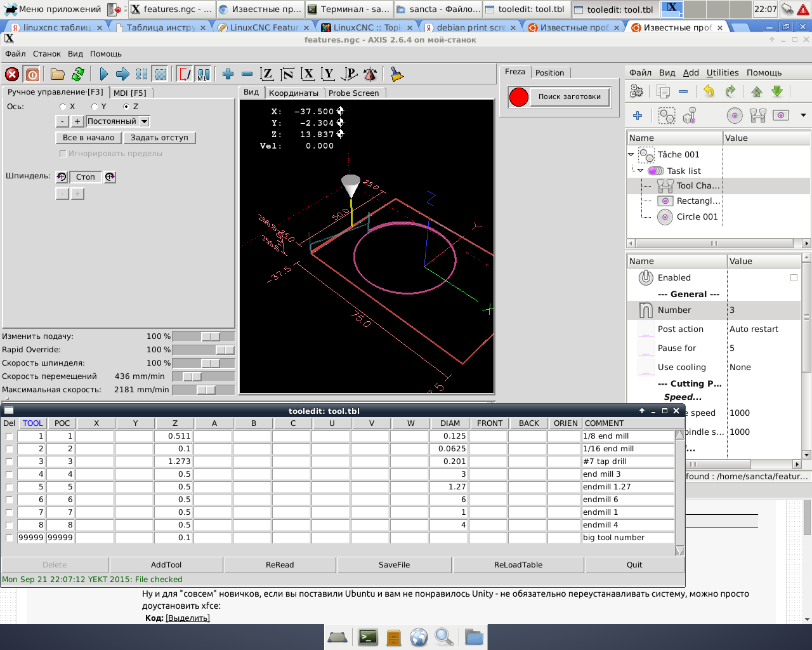Select the perspective view P icon
This screenshot has height=650, width=812.
(x=350, y=74)
